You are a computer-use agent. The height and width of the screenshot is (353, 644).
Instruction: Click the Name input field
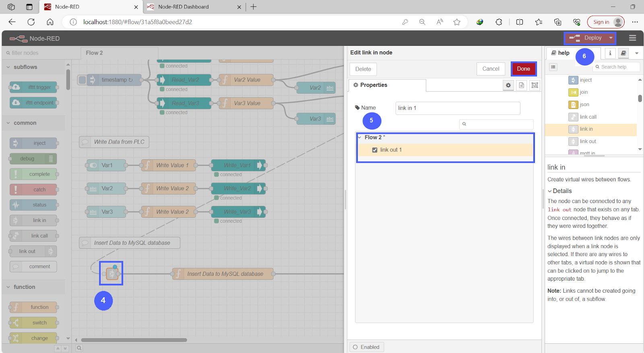(458, 108)
